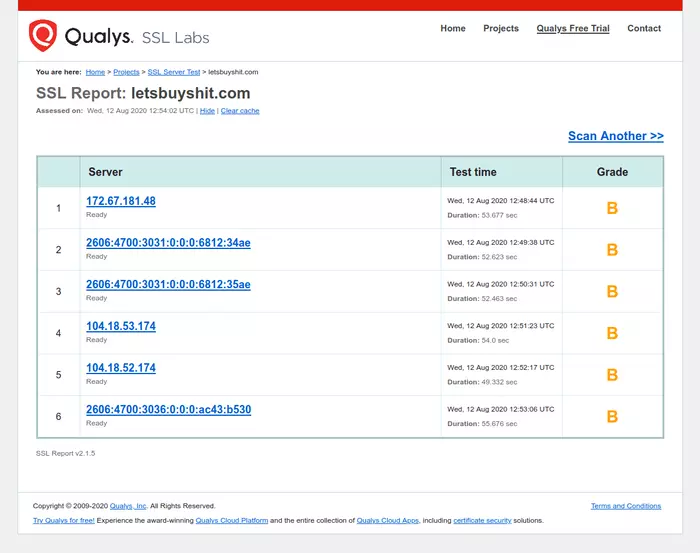
Task: Open the Home menu item
Action: pos(453,28)
